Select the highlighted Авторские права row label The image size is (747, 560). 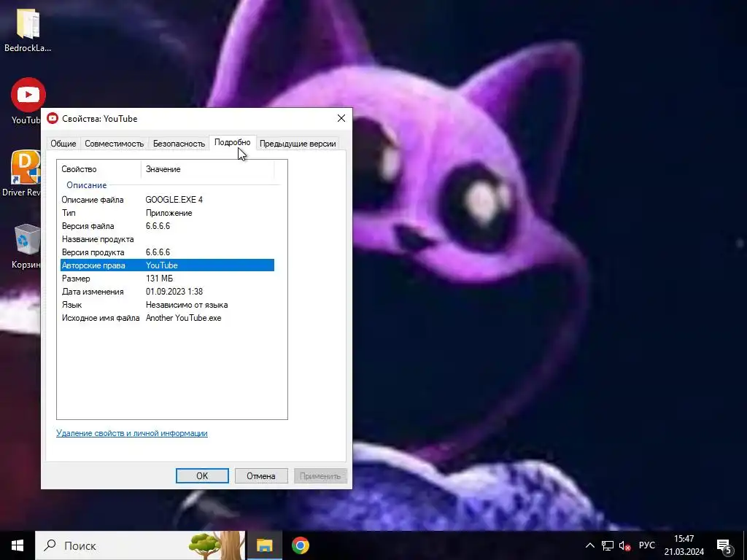pyautogui.click(x=93, y=265)
